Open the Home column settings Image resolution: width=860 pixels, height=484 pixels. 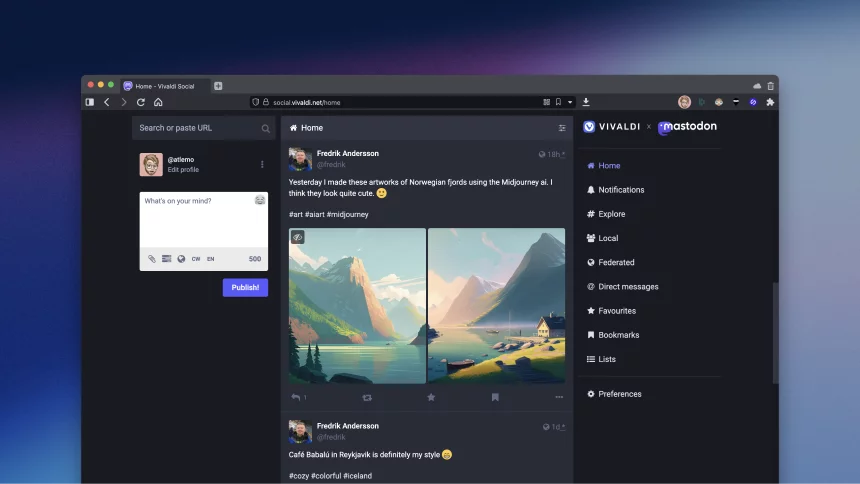[562, 128]
